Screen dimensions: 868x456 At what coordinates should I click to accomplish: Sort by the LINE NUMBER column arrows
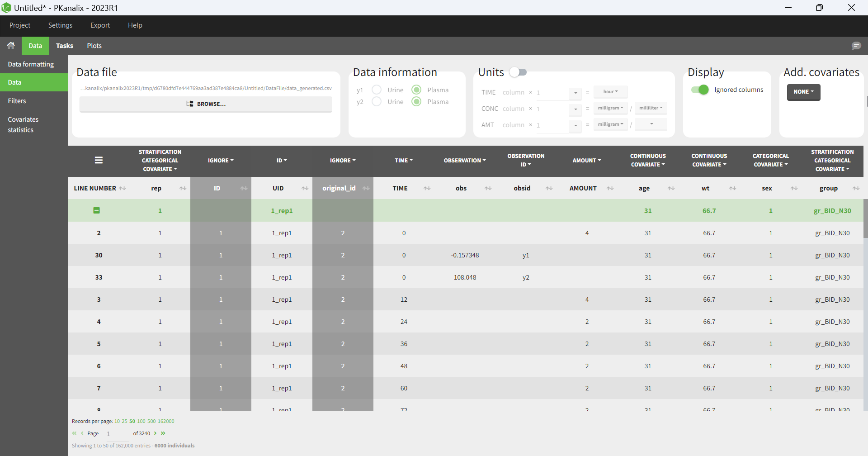[123, 188]
